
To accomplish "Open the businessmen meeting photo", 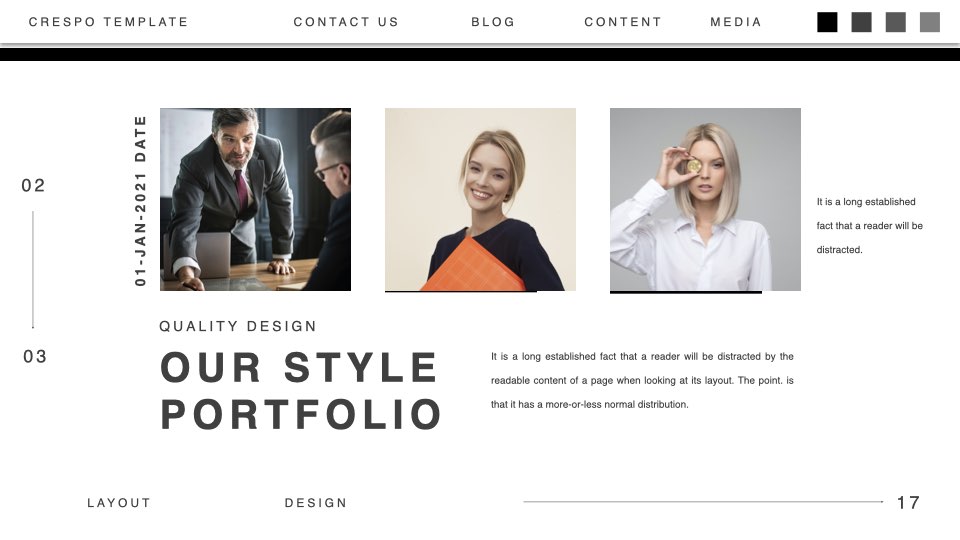I will pos(255,200).
